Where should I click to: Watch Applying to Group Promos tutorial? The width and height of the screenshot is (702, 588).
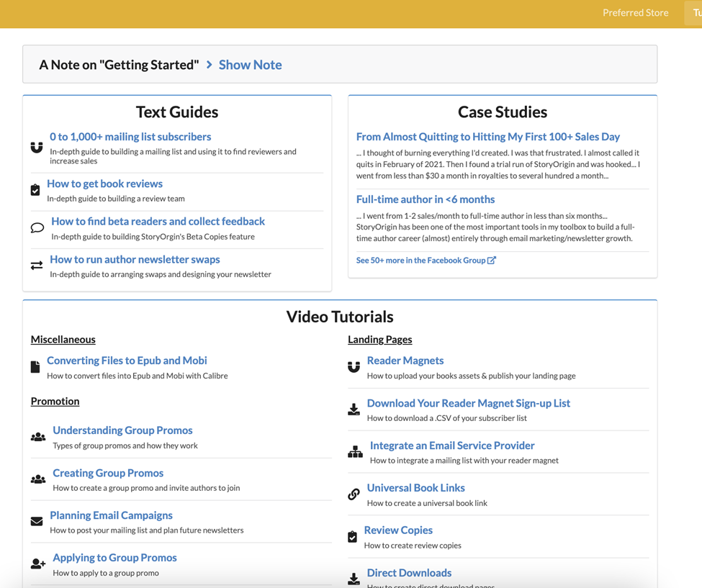(x=114, y=557)
